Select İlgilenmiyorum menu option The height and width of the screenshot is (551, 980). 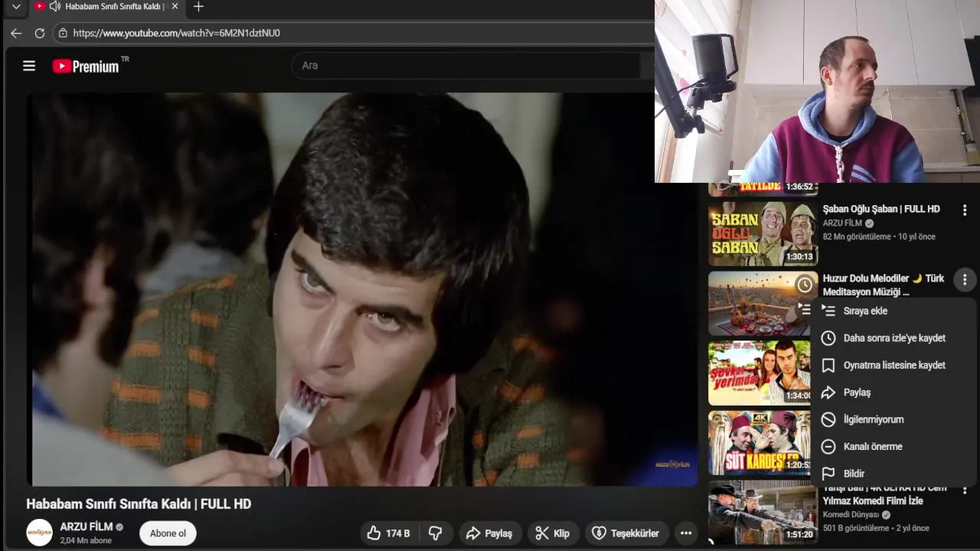point(893,419)
